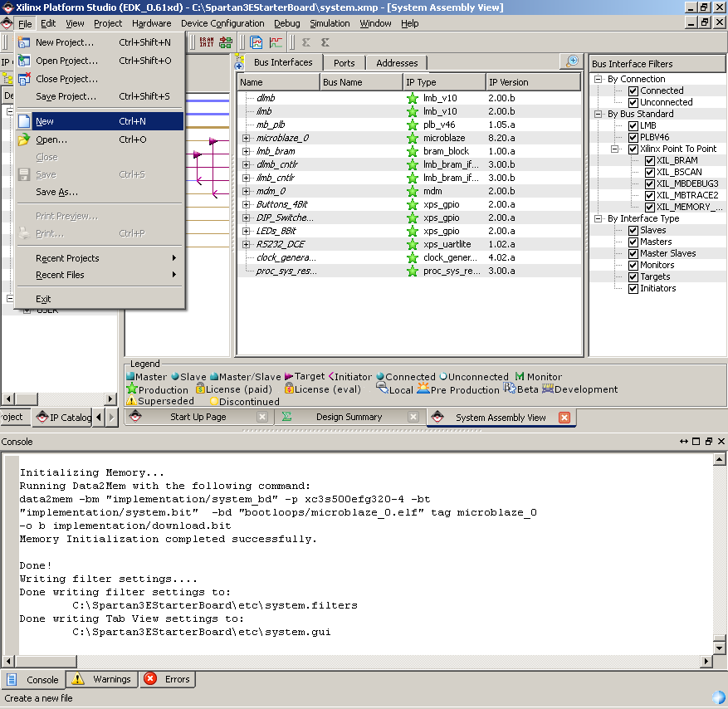Click the blue globe icon in status bar
This screenshot has width=728, height=709.
(718, 697)
